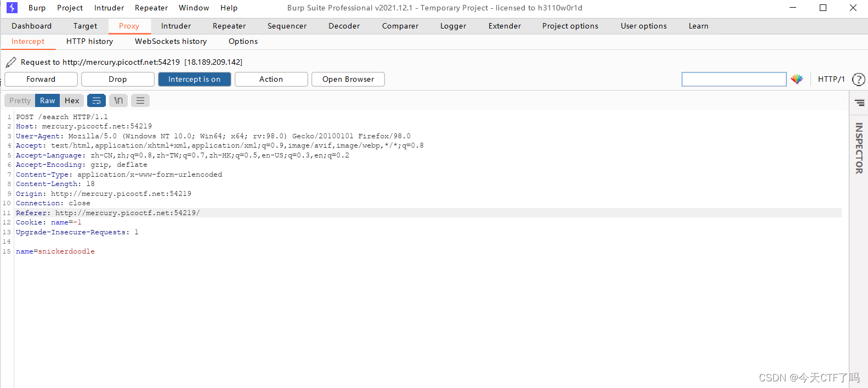This screenshot has height=388, width=868.
Task: Switch to the Target tab
Action: 86,26
